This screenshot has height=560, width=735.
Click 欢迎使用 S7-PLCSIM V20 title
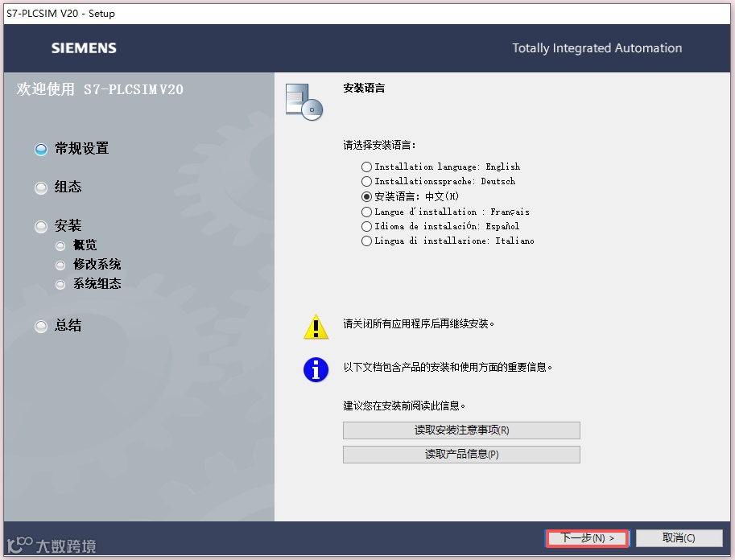100,89
